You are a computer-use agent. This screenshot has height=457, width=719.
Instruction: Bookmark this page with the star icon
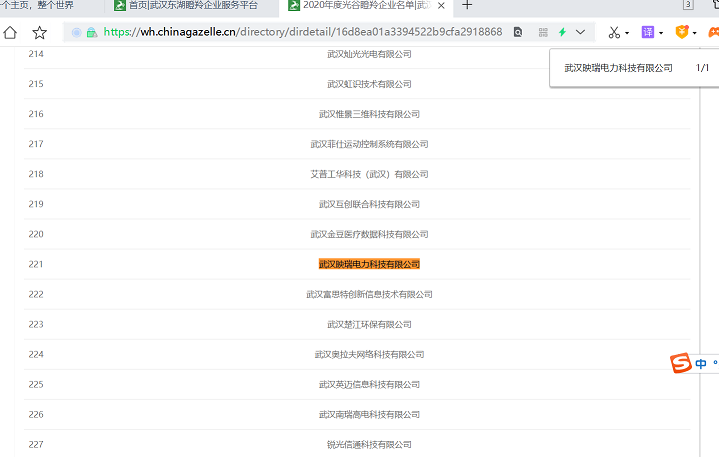[x=39, y=32]
